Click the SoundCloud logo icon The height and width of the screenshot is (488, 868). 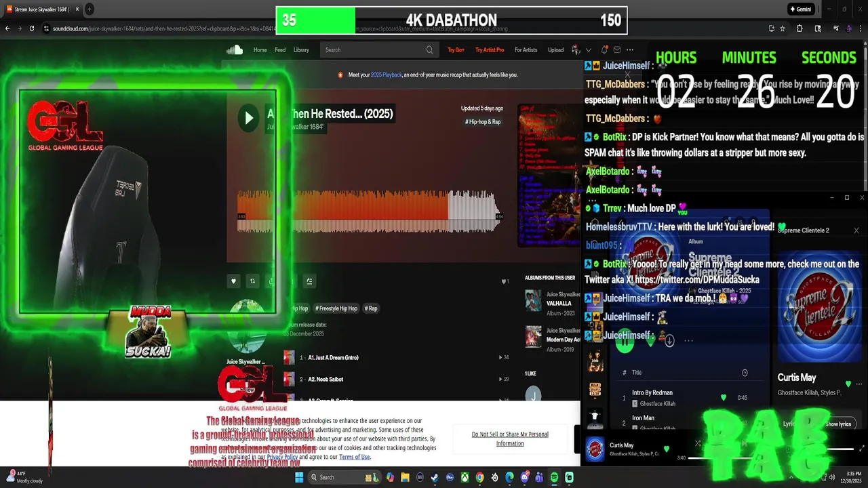pos(235,49)
